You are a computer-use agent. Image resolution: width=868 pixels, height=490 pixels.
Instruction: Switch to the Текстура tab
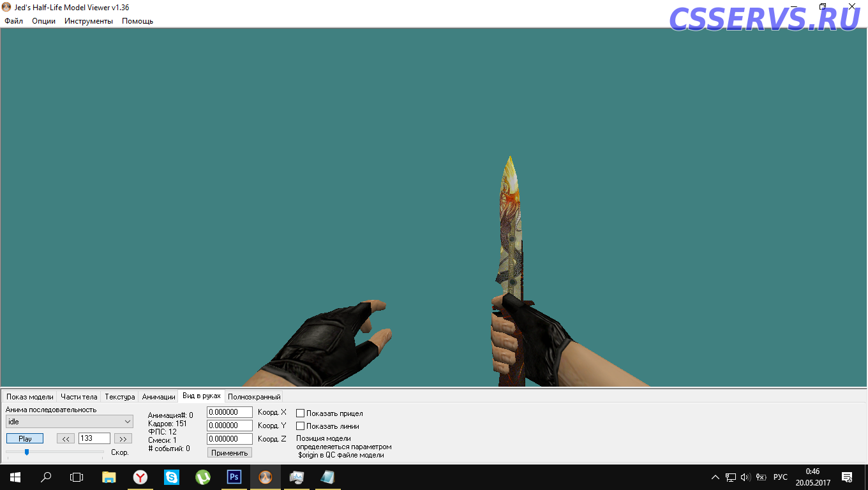coord(120,397)
